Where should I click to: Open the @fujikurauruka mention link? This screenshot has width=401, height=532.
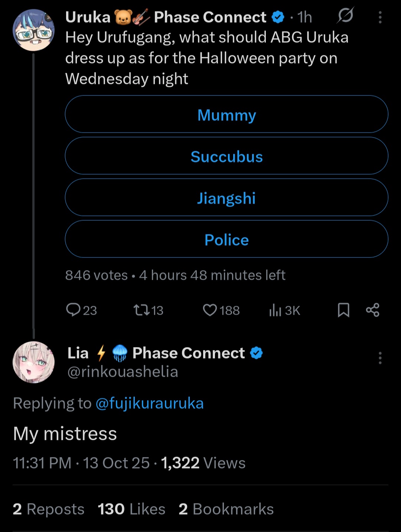[x=150, y=403]
